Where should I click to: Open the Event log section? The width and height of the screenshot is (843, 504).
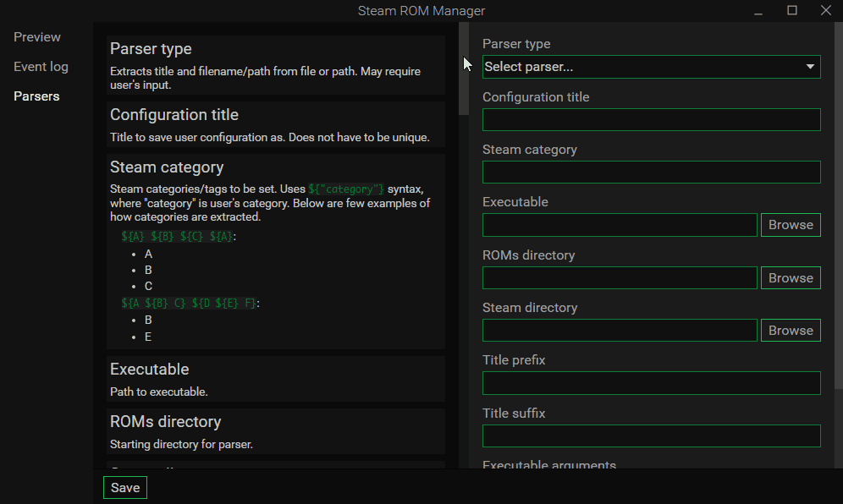[x=41, y=67]
